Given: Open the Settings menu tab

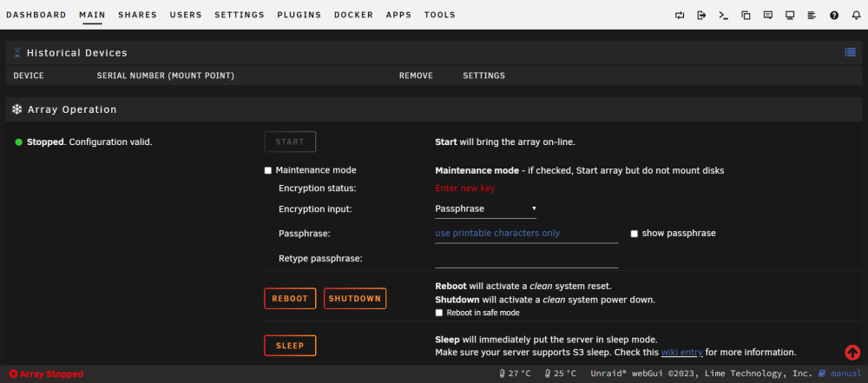Looking at the screenshot, I should click(x=240, y=15).
